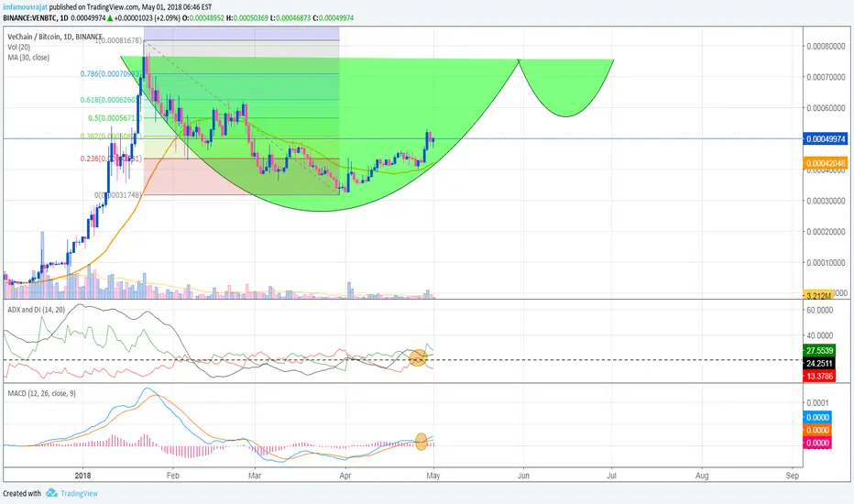Click the 0.618 Fibonacci level label
The width and height of the screenshot is (854, 504).
(x=111, y=100)
